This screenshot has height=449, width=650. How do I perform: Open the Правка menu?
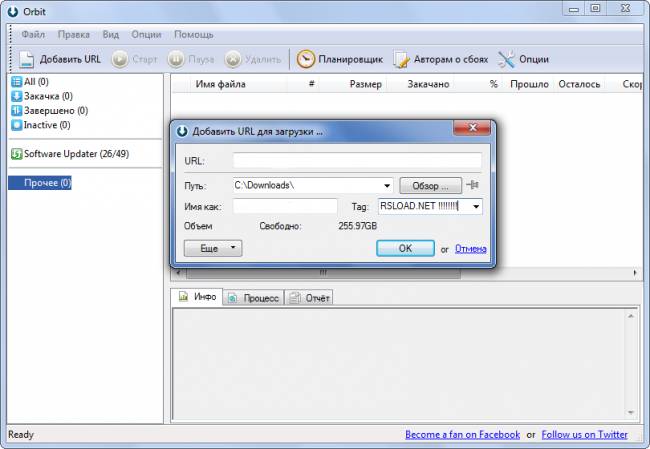point(73,34)
